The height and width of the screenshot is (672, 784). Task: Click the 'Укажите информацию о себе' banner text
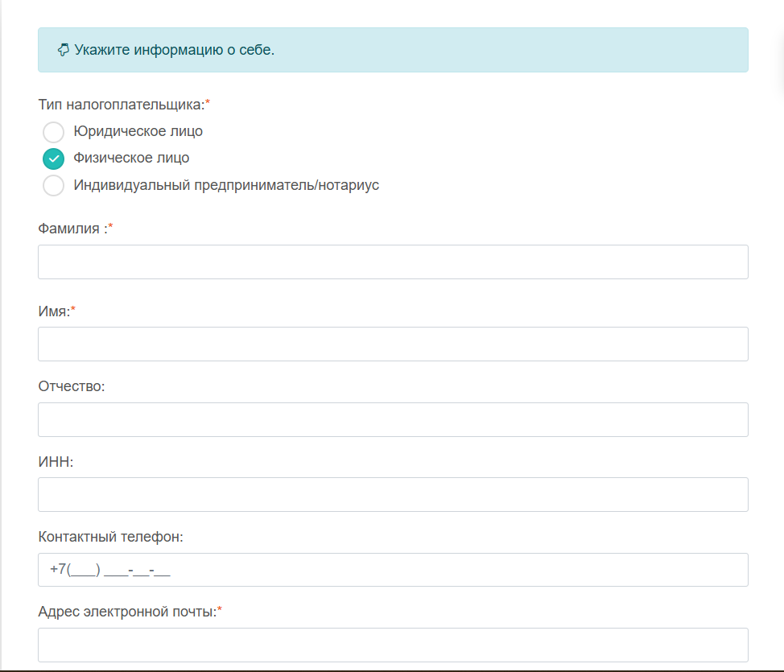pyautogui.click(x=174, y=50)
